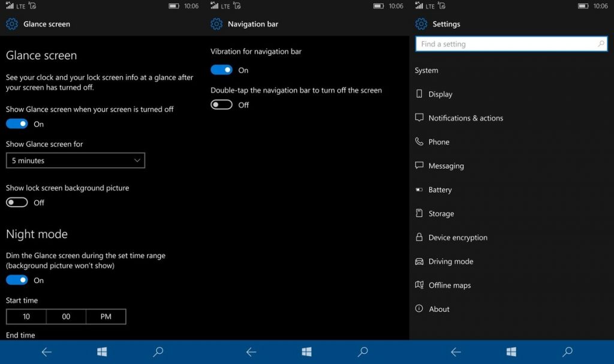Select Start time hour field 10
The image size is (614, 364).
(26, 316)
